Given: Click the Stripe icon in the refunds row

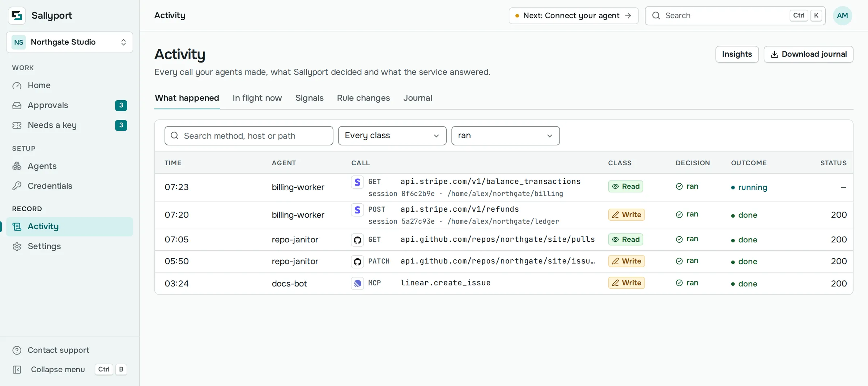Looking at the screenshot, I should click(x=357, y=210).
